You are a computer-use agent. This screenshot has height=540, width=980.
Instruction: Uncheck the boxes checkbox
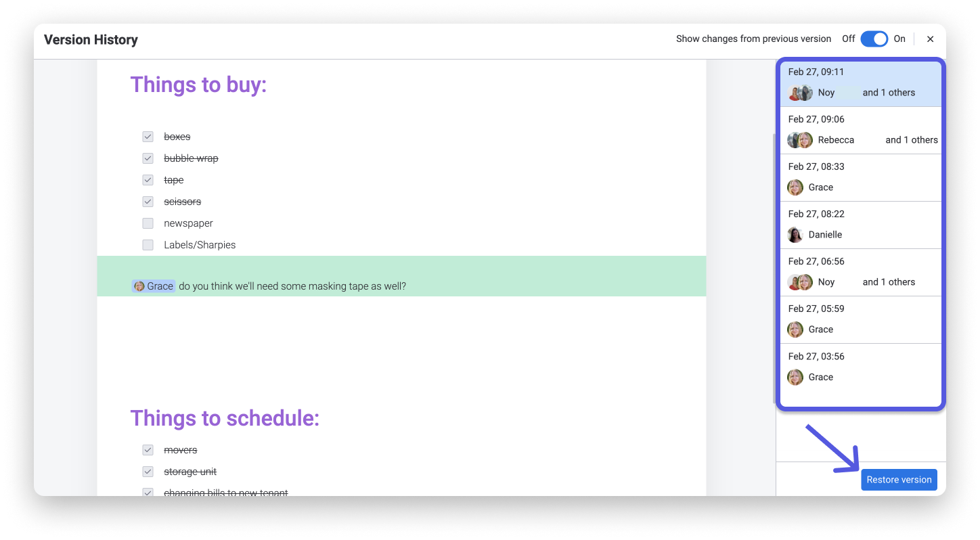(x=148, y=137)
